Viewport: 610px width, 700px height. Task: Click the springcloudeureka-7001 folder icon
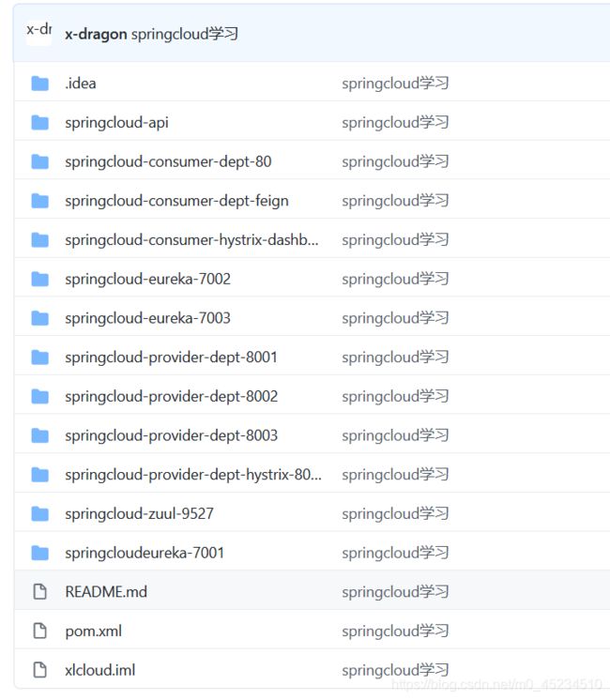point(40,553)
